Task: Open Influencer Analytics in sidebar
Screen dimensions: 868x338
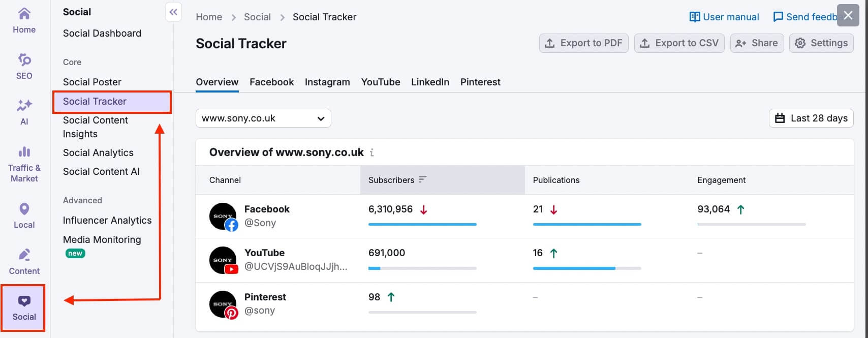Action: pos(107,221)
